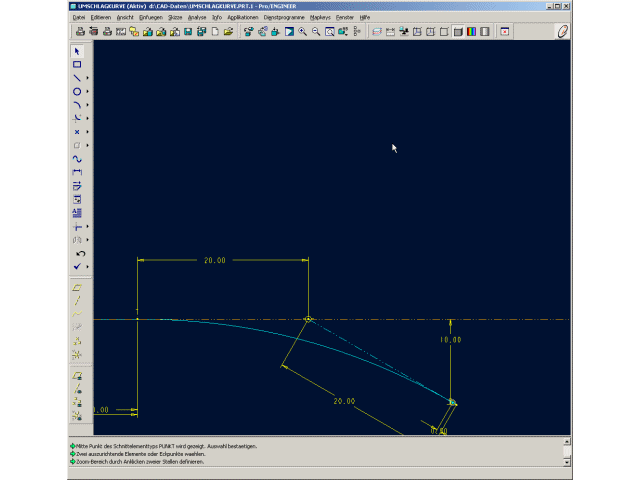Click the zoom out magnifier icon
The height and width of the screenshot is (480, 640).
tap(316, 31)
